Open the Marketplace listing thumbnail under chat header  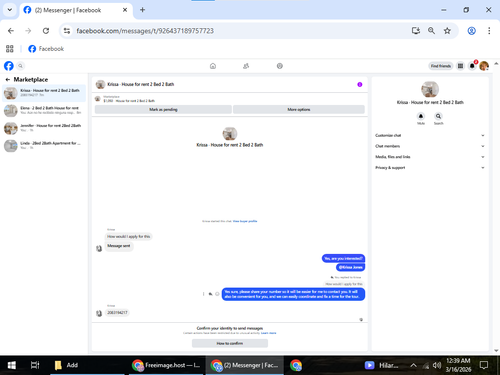[x=98, y=99]
